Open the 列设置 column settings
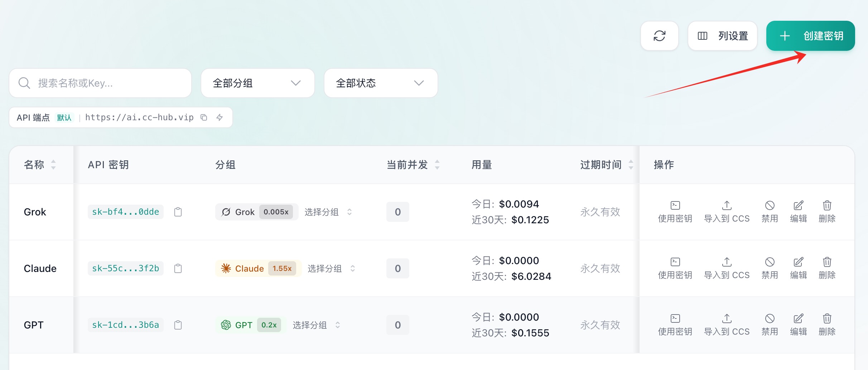The width and height of the screenshot is (868, 370). point(722,36)
